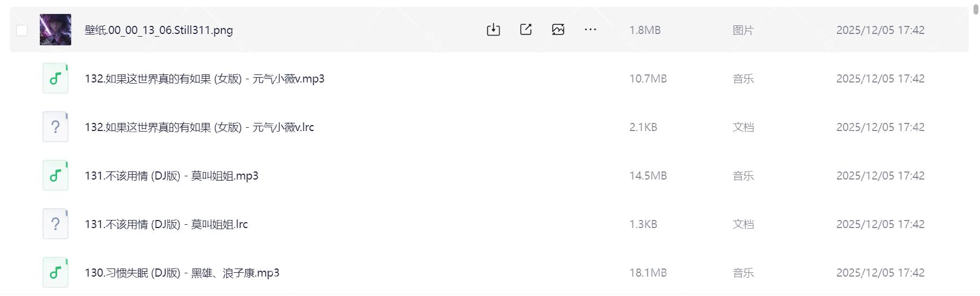Click the music icon of 130.习惯失眠 mp3
The image size is (980, 296).
[x=56, y=273]
